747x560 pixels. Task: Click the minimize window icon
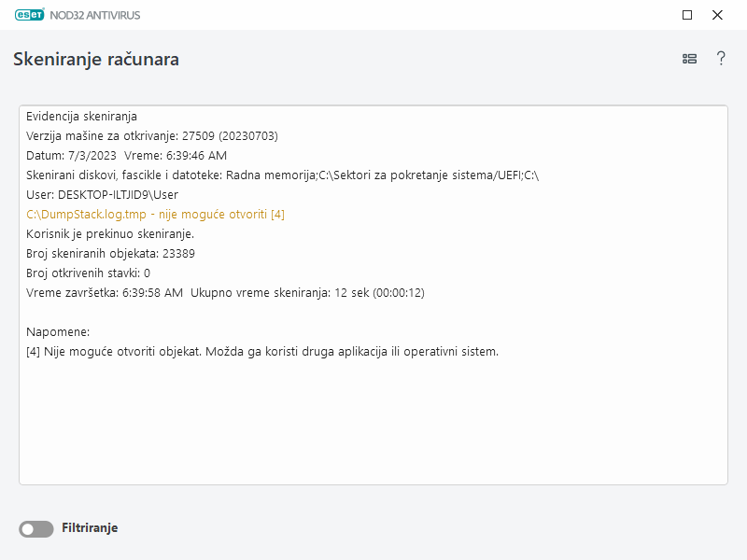pos(686,15)
